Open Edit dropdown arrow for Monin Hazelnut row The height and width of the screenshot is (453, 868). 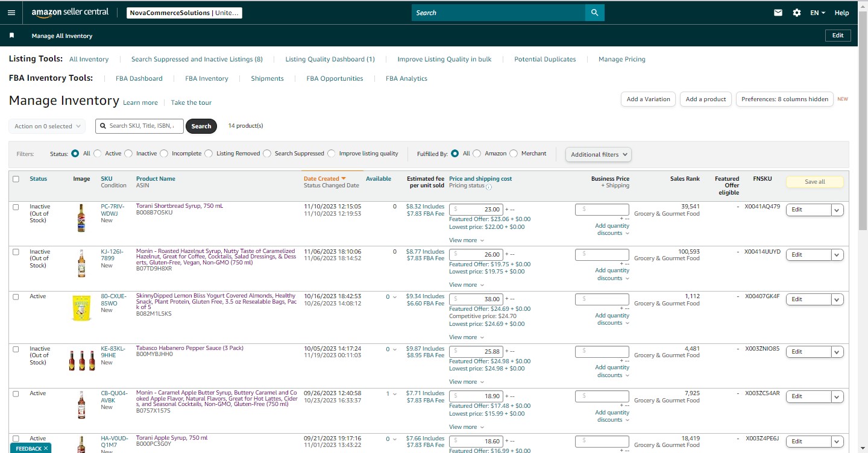837,255
